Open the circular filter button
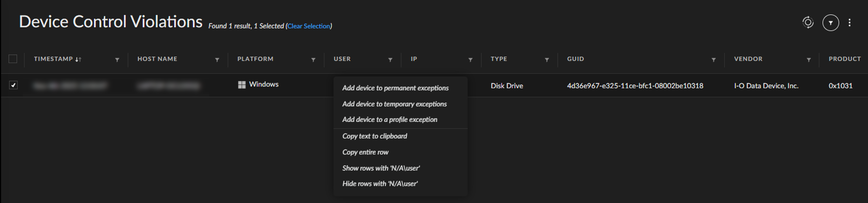 point(830,23)
